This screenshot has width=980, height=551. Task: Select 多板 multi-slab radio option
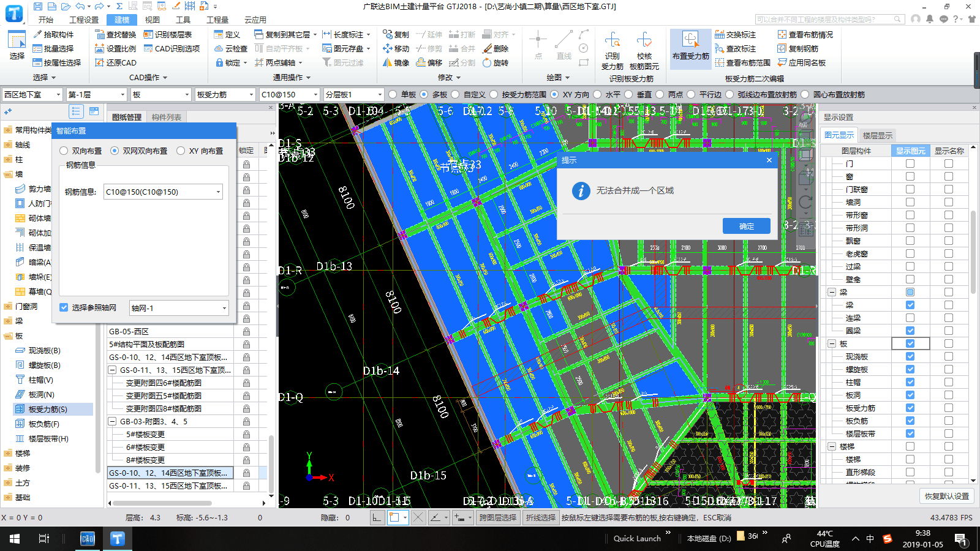[x=434, y=94]
